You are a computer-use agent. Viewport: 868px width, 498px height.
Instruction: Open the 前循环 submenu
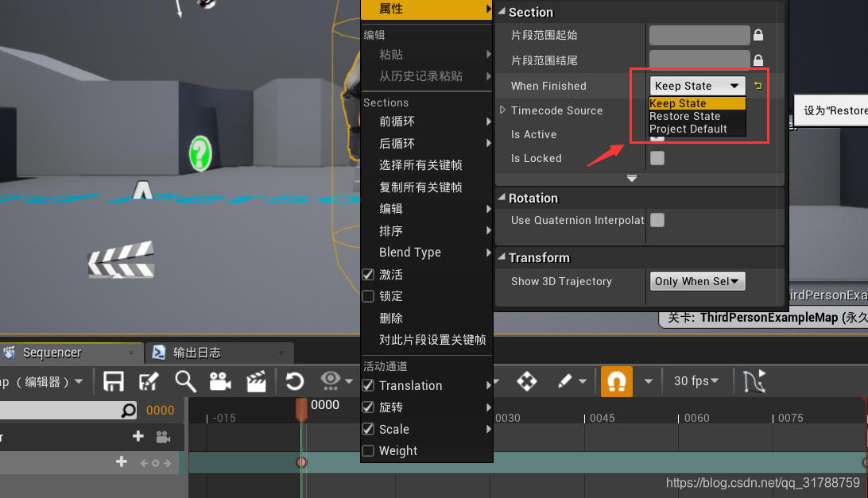(x=426, y=122)
